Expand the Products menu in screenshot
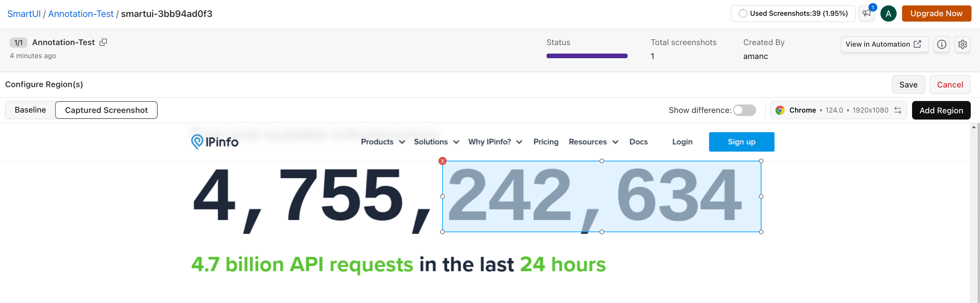Image resolution: width=980 pixels, height=303 pixels. 383,142
